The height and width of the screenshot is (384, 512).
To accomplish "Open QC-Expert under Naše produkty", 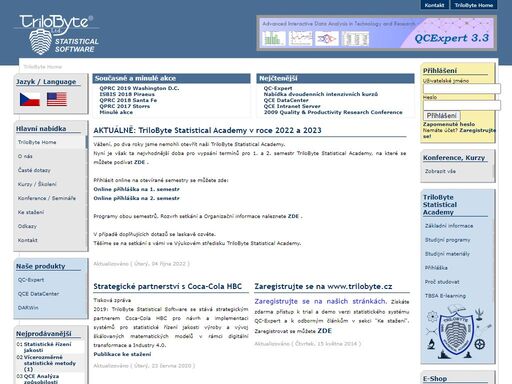I will pos(31,280).
